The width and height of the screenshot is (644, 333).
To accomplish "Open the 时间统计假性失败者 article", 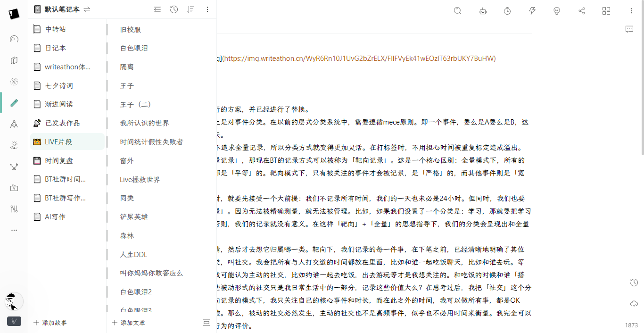I will (x=151, y=142).
